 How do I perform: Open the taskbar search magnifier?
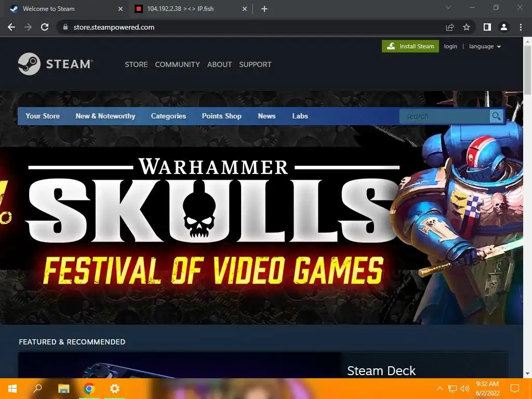click(37, 389)
